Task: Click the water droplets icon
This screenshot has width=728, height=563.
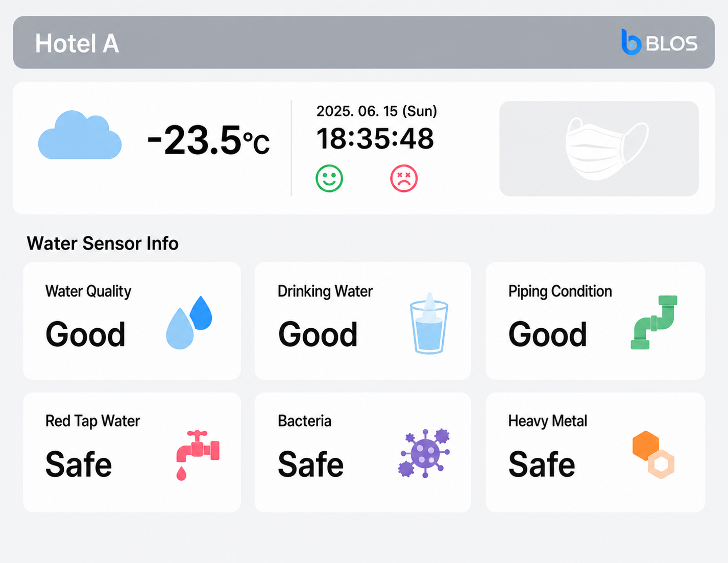Action: tap(189, 322)
